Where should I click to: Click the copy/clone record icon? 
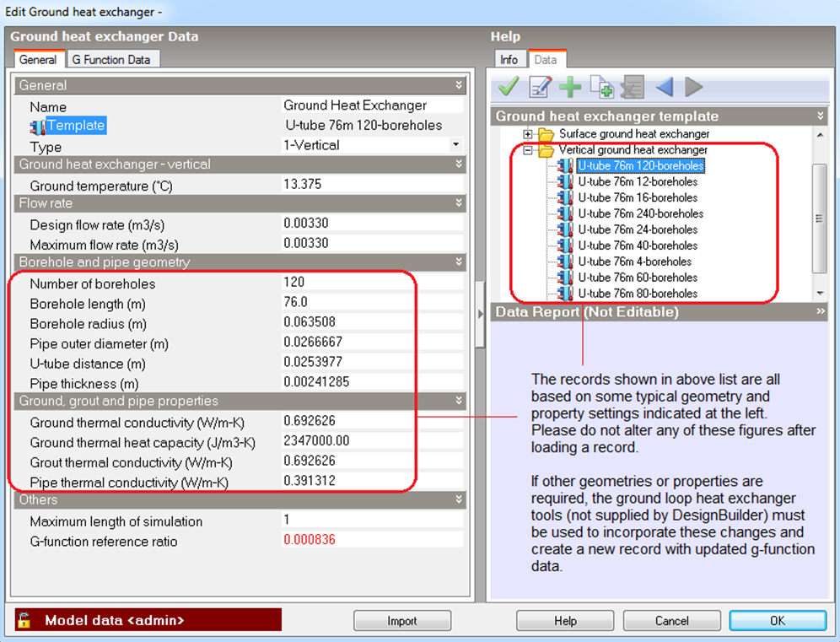point(601,87)
